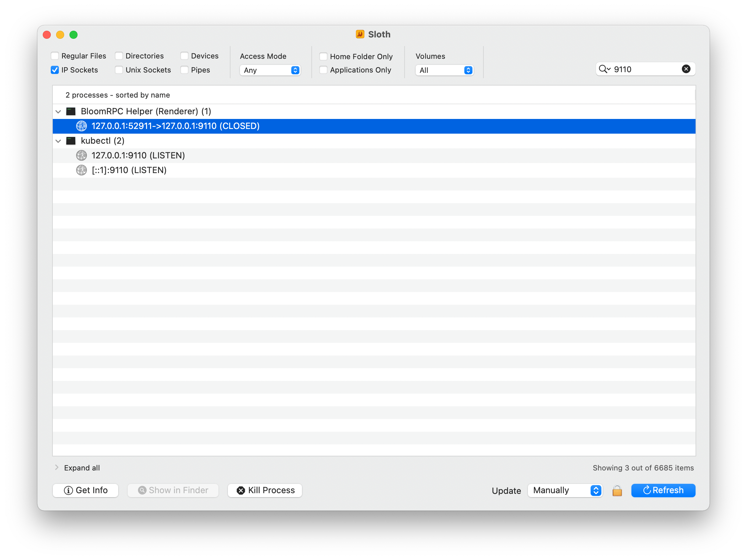Click the Kill Process button
Screen dimensions: 747x560
click(x=265, y=491)
